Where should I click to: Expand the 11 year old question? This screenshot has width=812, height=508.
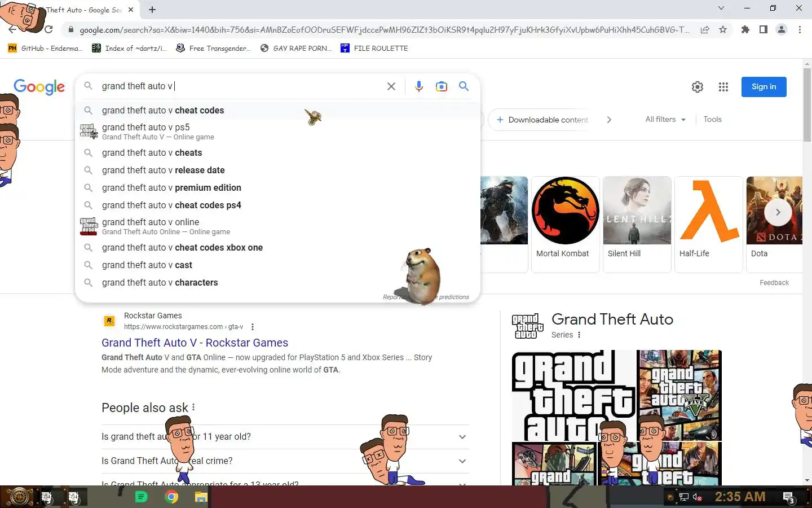tap(285, 436)
